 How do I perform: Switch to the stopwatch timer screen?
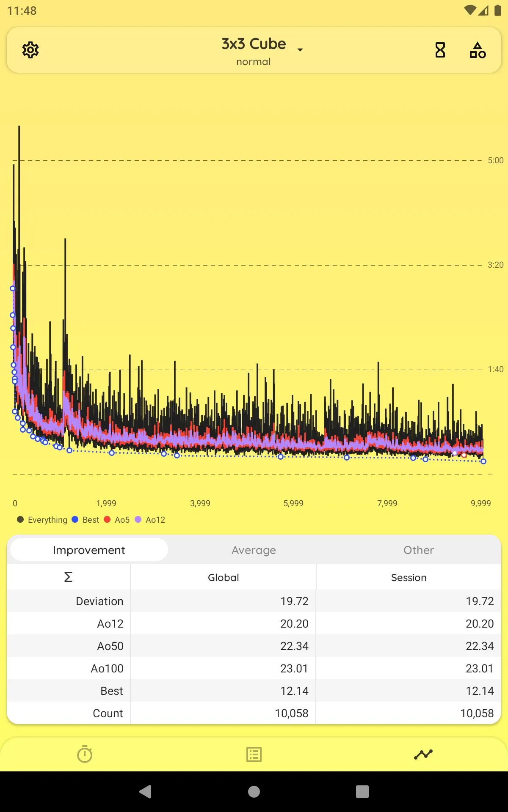pos(85,754)
